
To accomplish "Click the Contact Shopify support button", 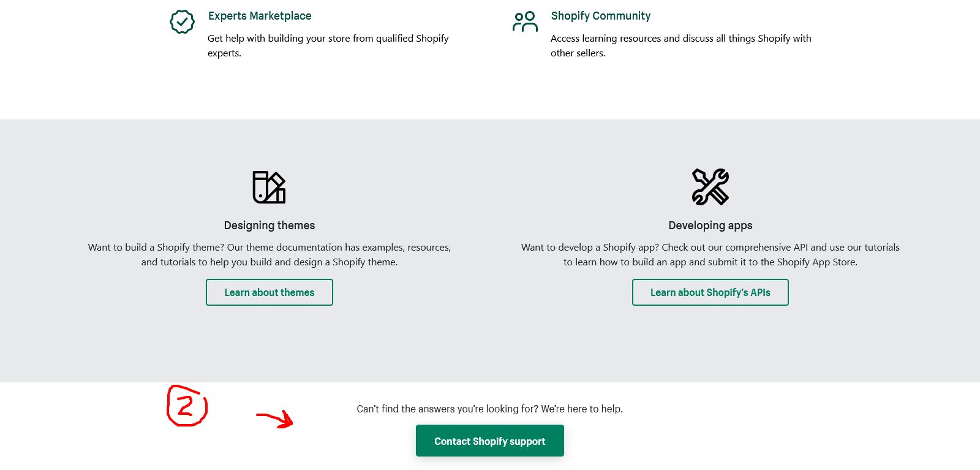I will point(489,441).
